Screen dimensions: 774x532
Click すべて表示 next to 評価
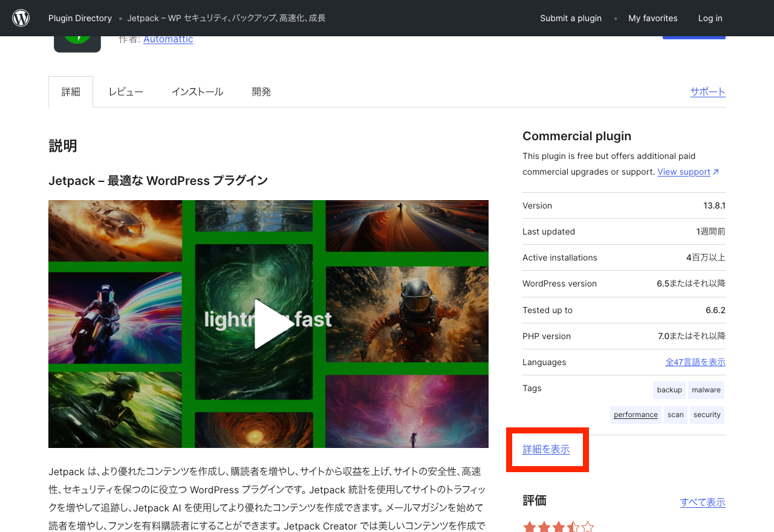tap(703, 502)
